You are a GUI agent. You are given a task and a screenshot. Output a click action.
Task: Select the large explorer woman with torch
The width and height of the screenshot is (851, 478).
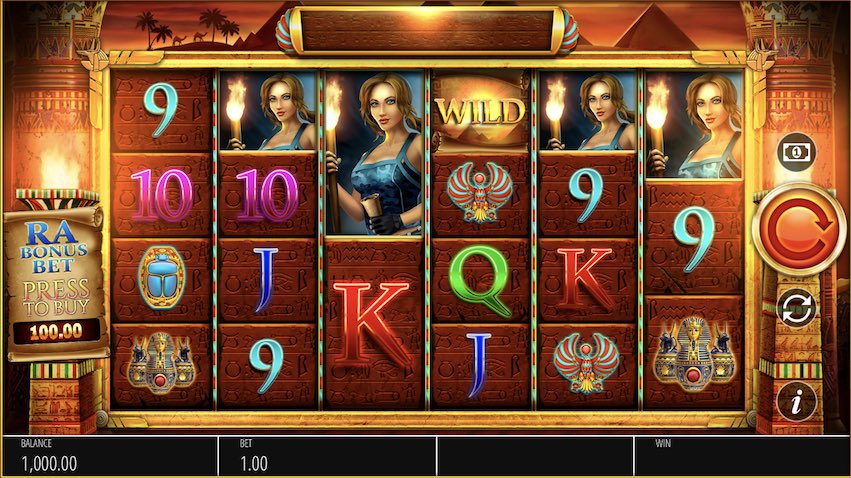click(373, 153)
